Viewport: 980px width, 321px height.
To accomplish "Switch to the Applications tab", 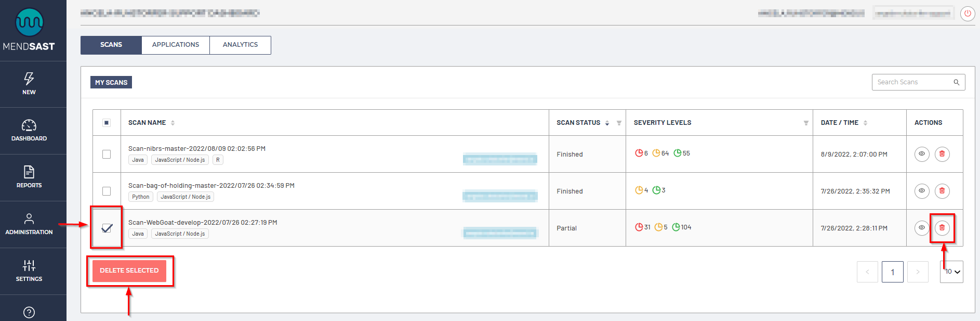I will [176, 45].
